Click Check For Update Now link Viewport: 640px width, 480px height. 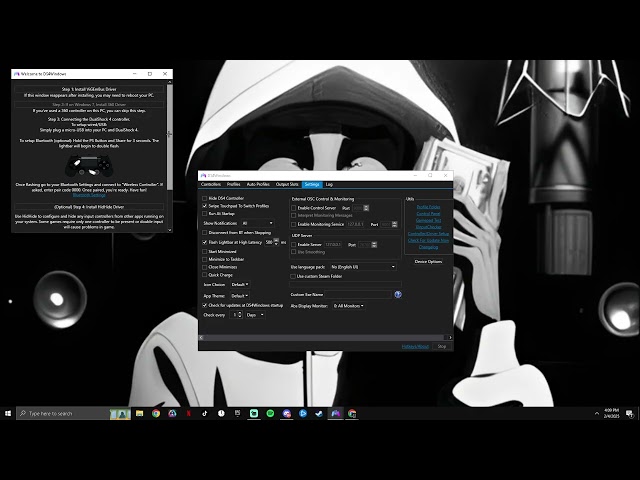428,240
